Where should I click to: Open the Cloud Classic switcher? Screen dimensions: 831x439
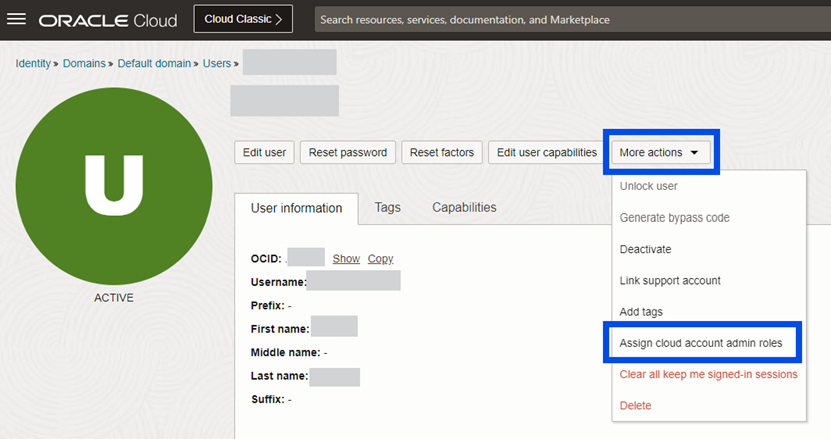[243, 19]
